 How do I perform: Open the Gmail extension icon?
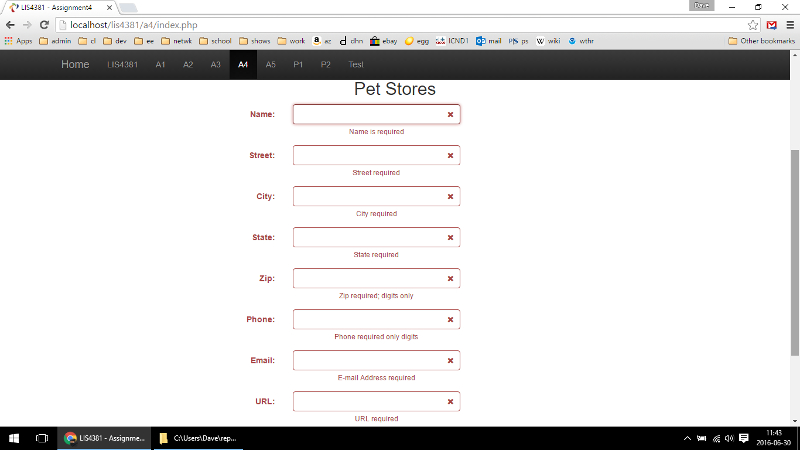pyautogui.click(x=771, y=25)
